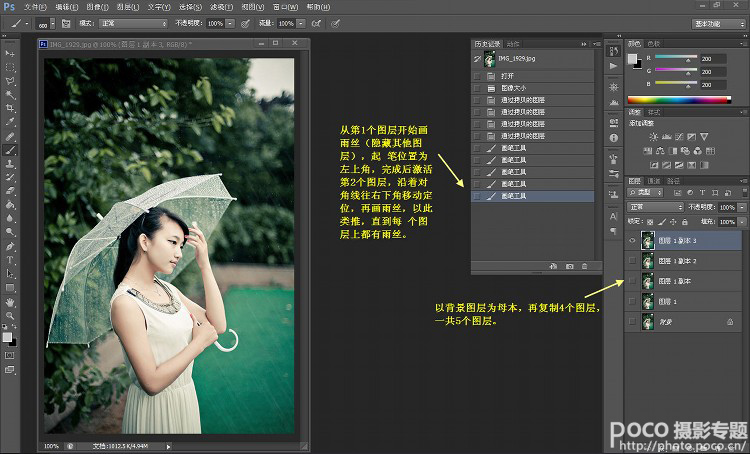Select the Crop tool
The image size is (750, 454).
[x=10, y=108]
